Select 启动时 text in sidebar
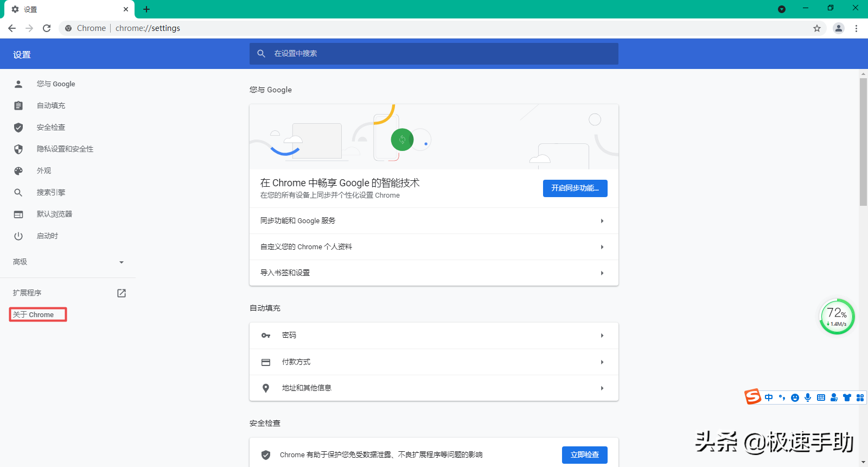The width and height of the screenshot is (868, 467). 47,236
